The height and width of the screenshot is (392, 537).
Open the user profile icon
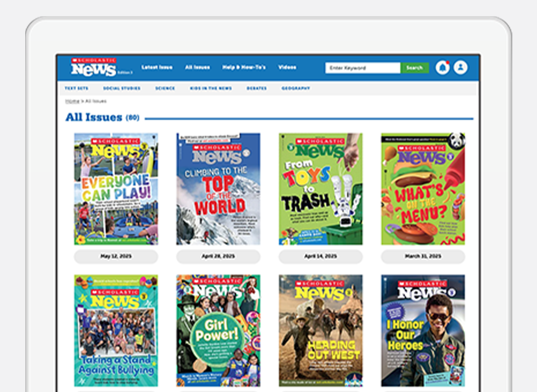click(x=460, y=68)
